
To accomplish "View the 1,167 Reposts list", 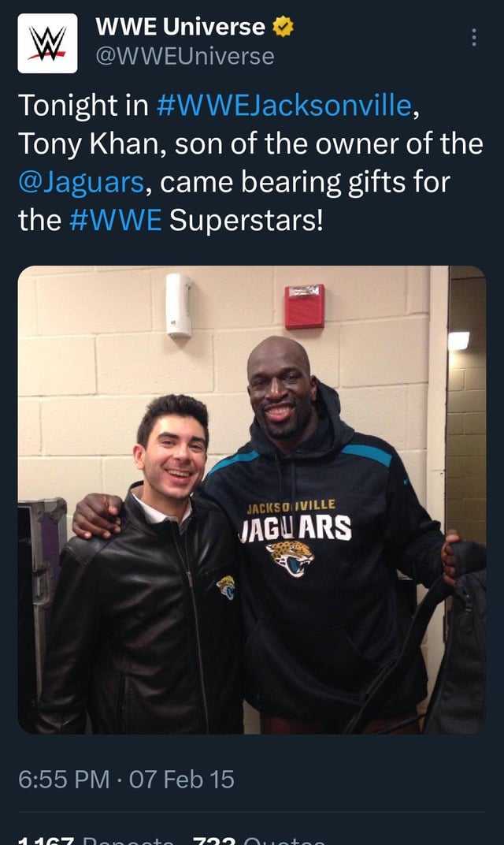I will click(96, 841).
